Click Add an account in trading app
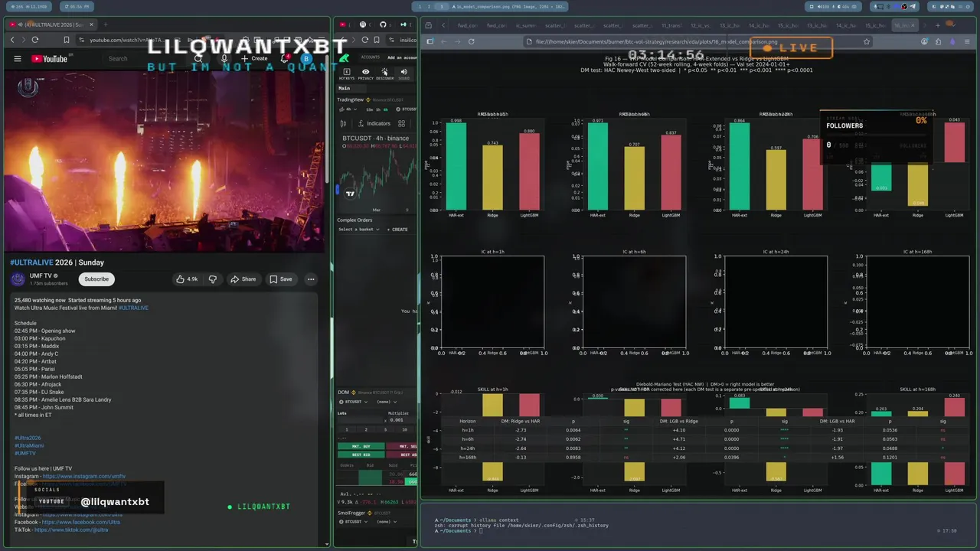Image resolution: width=980 pixels, height=551 pixels. click(x=401, y=57)
